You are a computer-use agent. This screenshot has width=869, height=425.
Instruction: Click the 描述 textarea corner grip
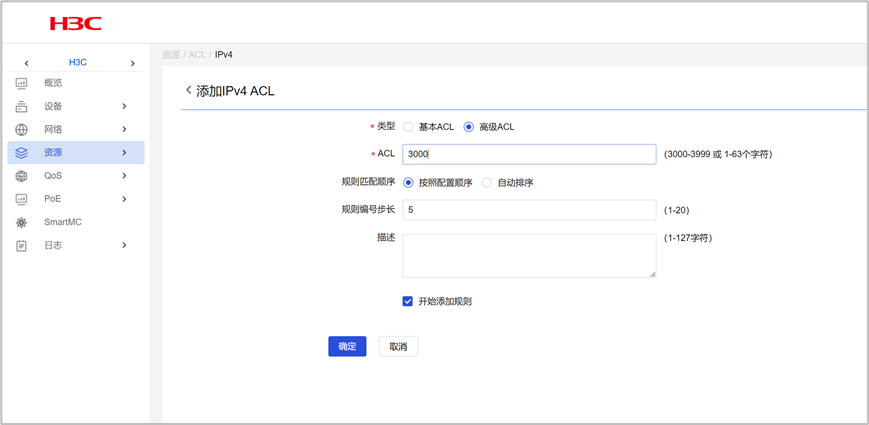[652, 273]
